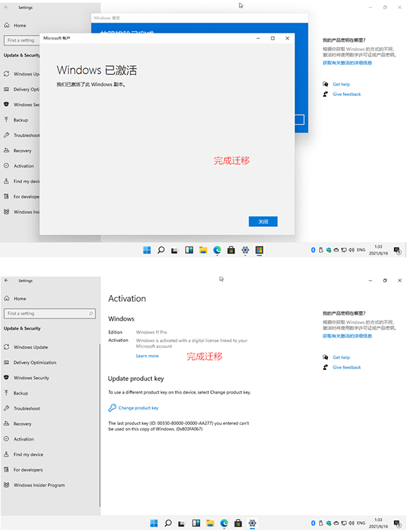Open notification center icon under Activation page
The image size is (409, 532).
(397, 523)
